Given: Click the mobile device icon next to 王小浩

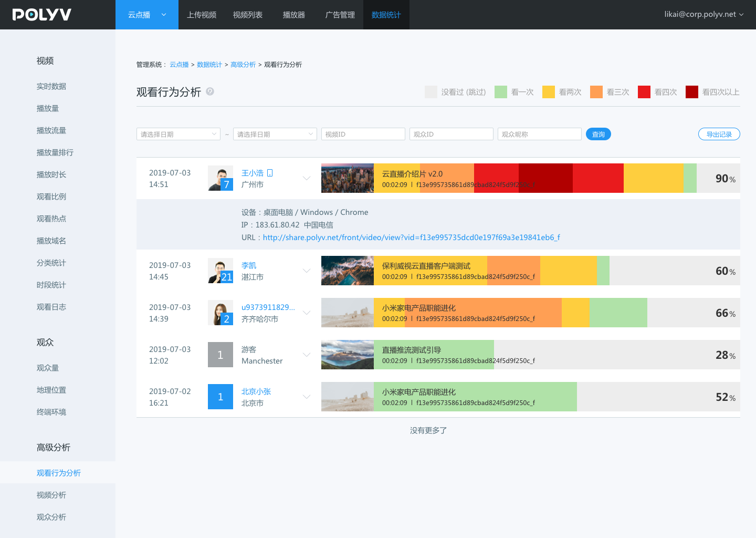Looking at the screenshot, I should point(270,173).
